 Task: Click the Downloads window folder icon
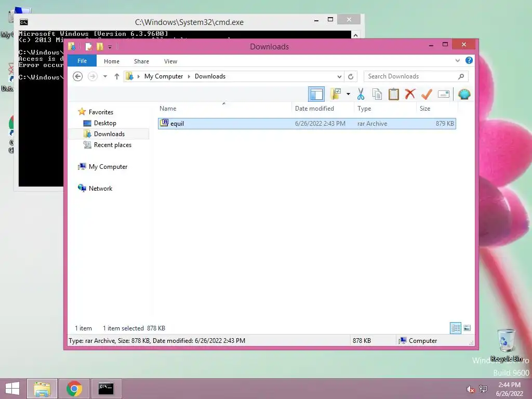click(72, 46)
